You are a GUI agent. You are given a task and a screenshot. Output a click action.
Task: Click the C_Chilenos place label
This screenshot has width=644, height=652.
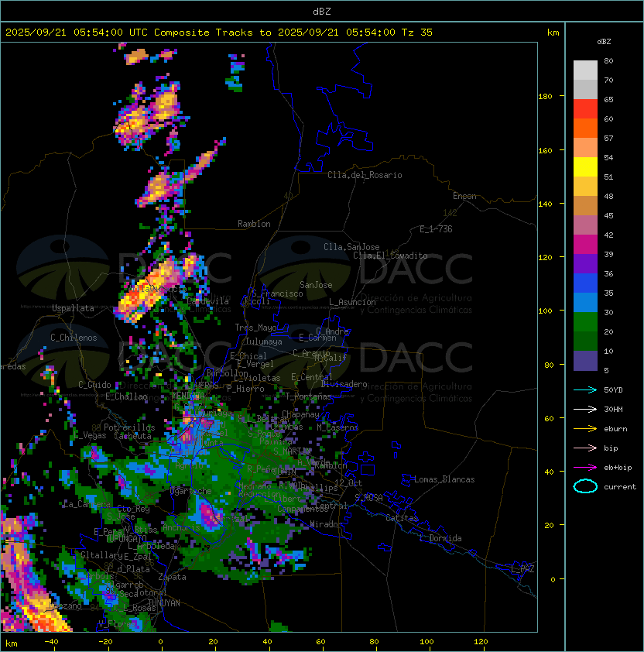point(74,338)
